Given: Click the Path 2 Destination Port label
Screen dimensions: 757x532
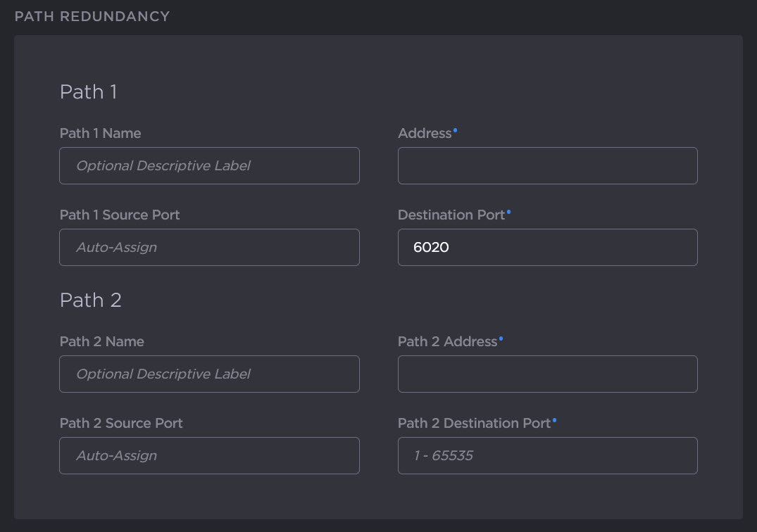Looking at the screenshot, I should pyautogui.click(x=474, y=423).
